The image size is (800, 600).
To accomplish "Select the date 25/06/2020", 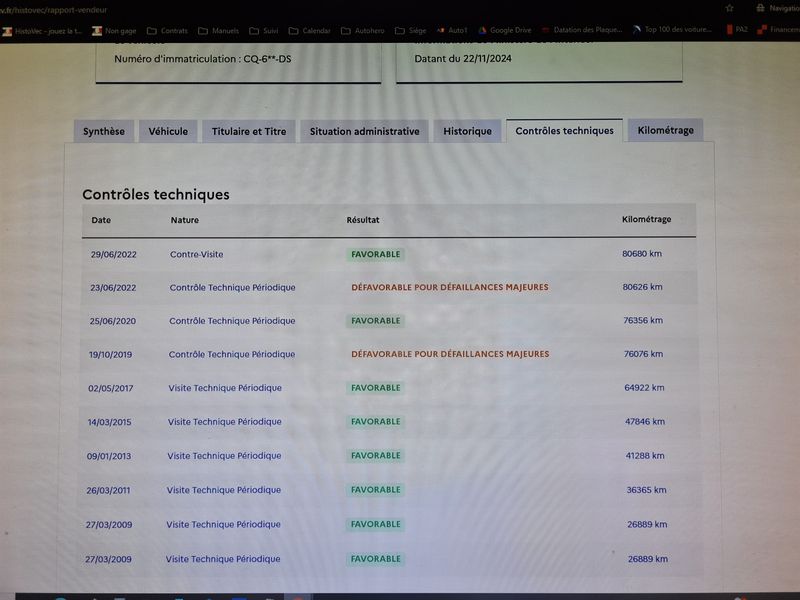I will pyautogui.click(x=113, y=321).
